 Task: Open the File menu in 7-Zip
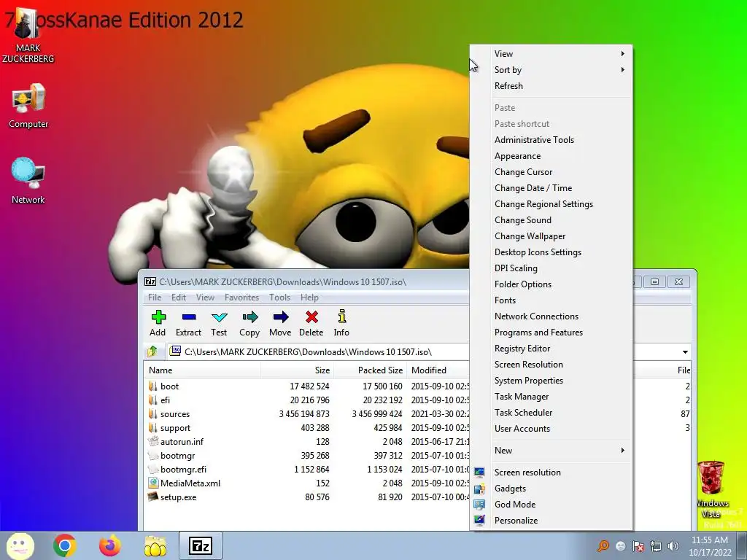[x=155, y=297]
